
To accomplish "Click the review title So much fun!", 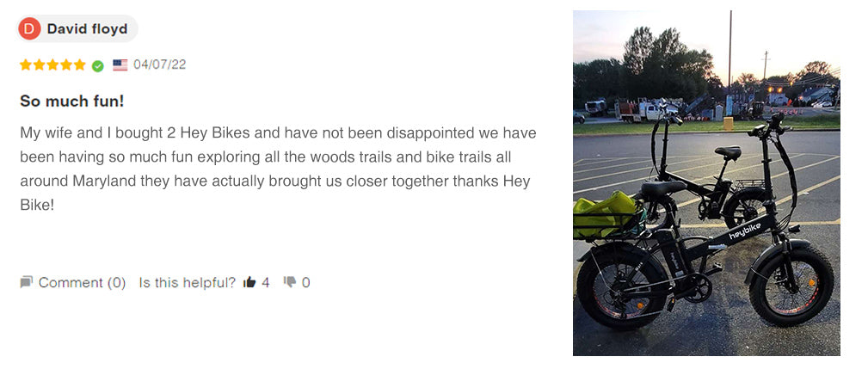I will pyautogui.click(x=72, y=101).
